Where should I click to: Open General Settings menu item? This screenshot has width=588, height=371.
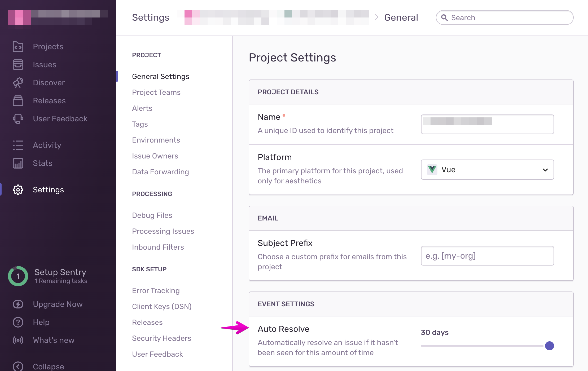click(161, 77)
